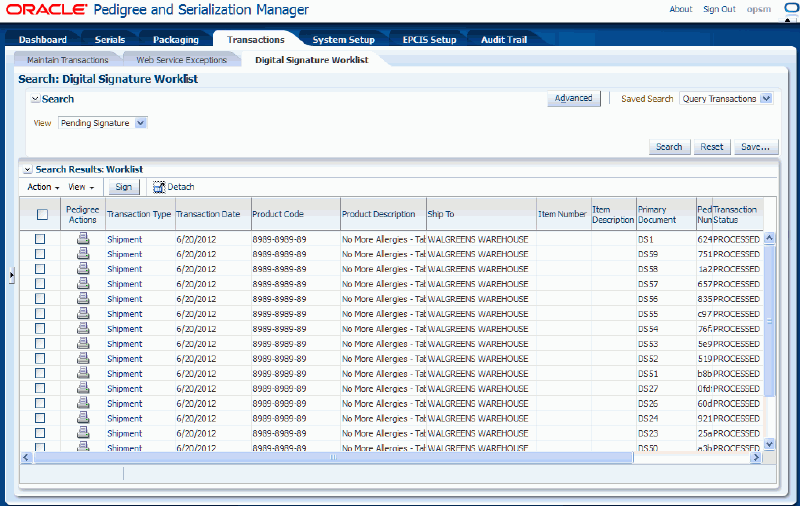Screen dimensions: 800x506
Task: Click the vertical scrollbar thumb
Action: [769, 321]
